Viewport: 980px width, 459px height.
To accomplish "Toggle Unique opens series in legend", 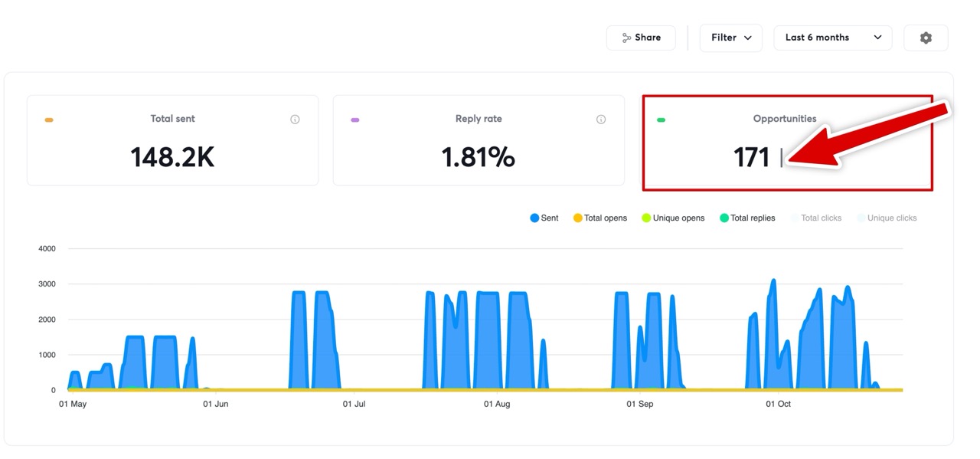I will (x=672, y=218).
